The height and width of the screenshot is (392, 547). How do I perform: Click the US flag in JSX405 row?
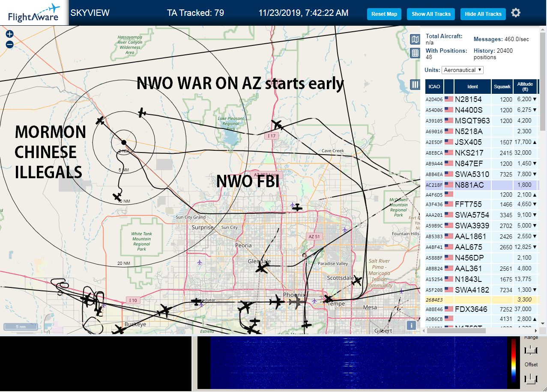coord(449,142)
